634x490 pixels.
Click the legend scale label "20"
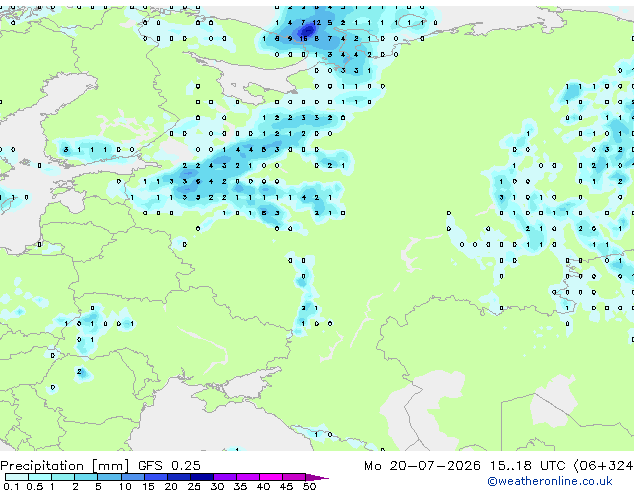coord(171,486)
